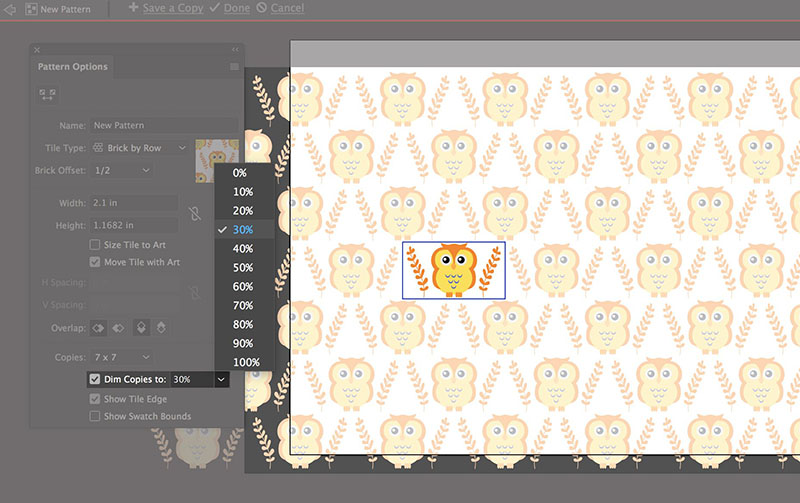Select 50% from the dim list
Viewport: 800px width, 503px height.
click(x=244, y=267)
